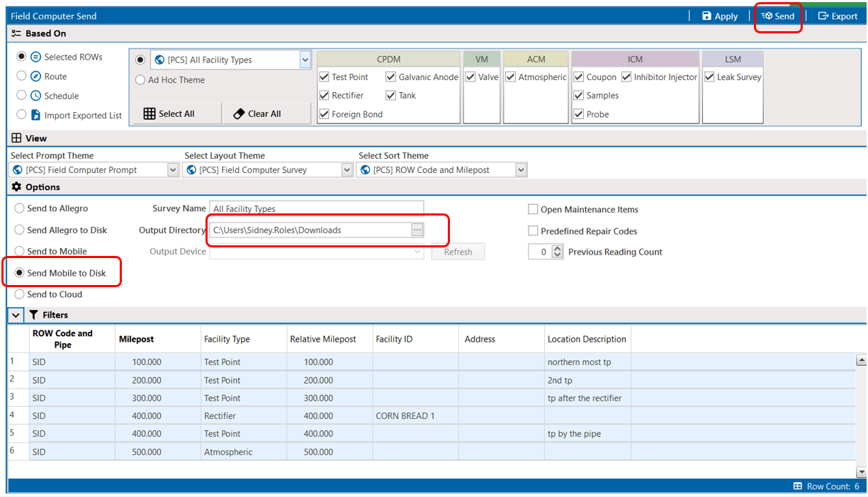Toggle the Test Point checkbox
The image size is (868, 497).
pos(324,77)
